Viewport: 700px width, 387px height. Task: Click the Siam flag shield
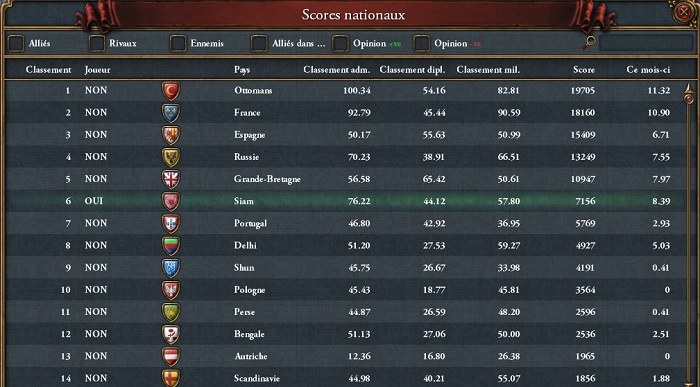pos(171,201)
